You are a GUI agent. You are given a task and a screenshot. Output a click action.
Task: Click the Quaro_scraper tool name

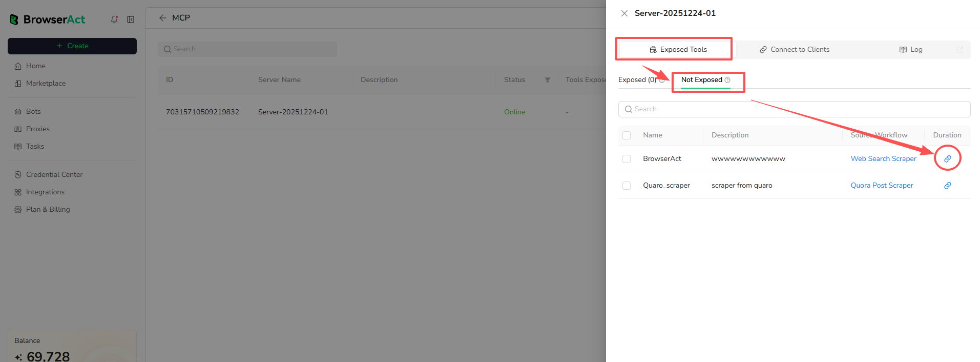tap(666, 185)
